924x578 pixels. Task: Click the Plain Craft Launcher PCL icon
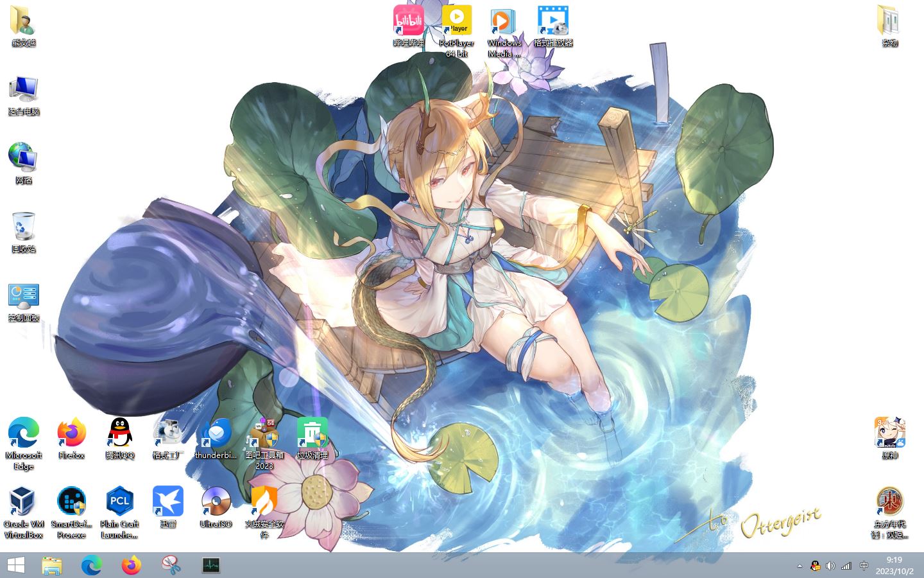point(119,502)
